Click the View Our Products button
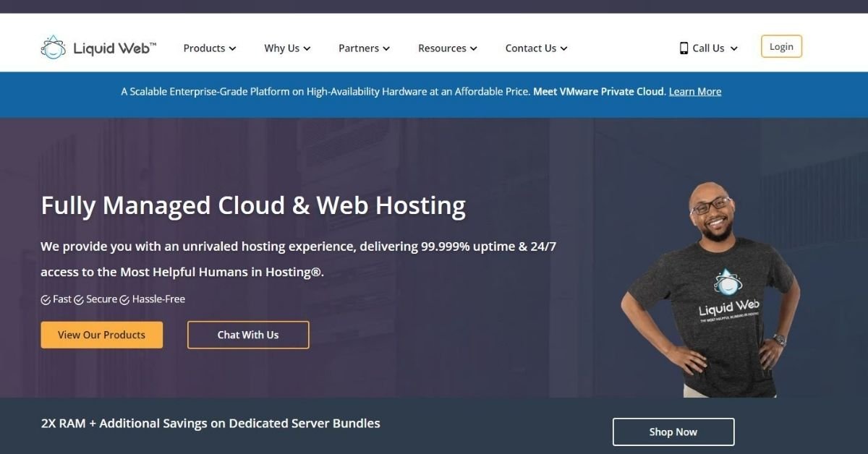868x454 pixels. [x=102, y=335]
